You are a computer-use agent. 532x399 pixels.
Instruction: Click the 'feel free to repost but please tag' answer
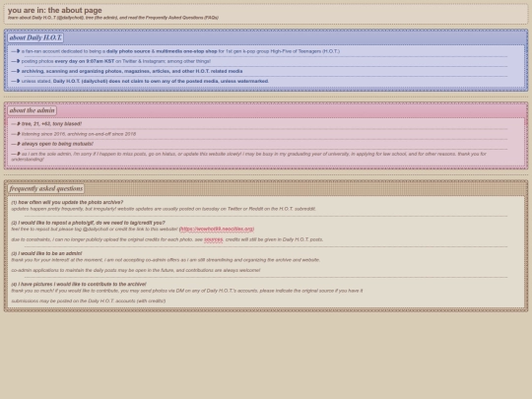click(x=95, y=229)
